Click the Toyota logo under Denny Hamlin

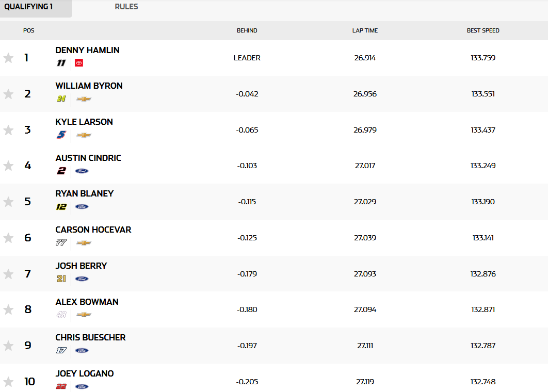78,63
